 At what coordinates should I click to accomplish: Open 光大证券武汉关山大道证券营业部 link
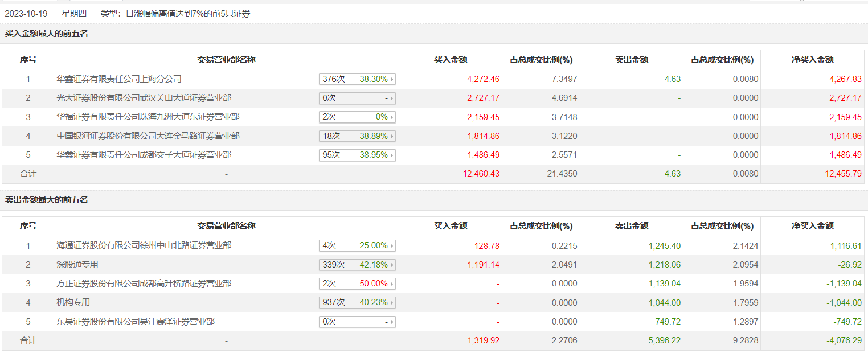tap(144, 98)
